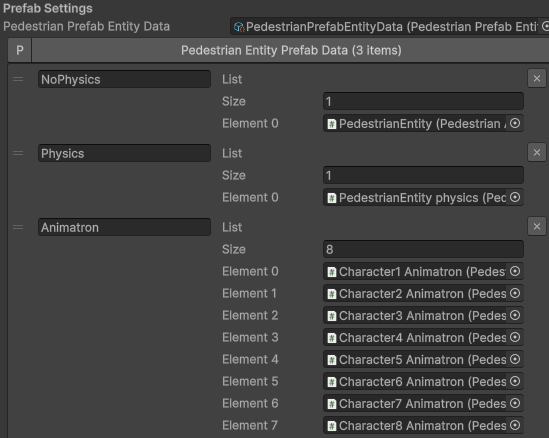Click the drag handle beside Physics entry
This screenshot has width=549, height=438.
point(18,153)
